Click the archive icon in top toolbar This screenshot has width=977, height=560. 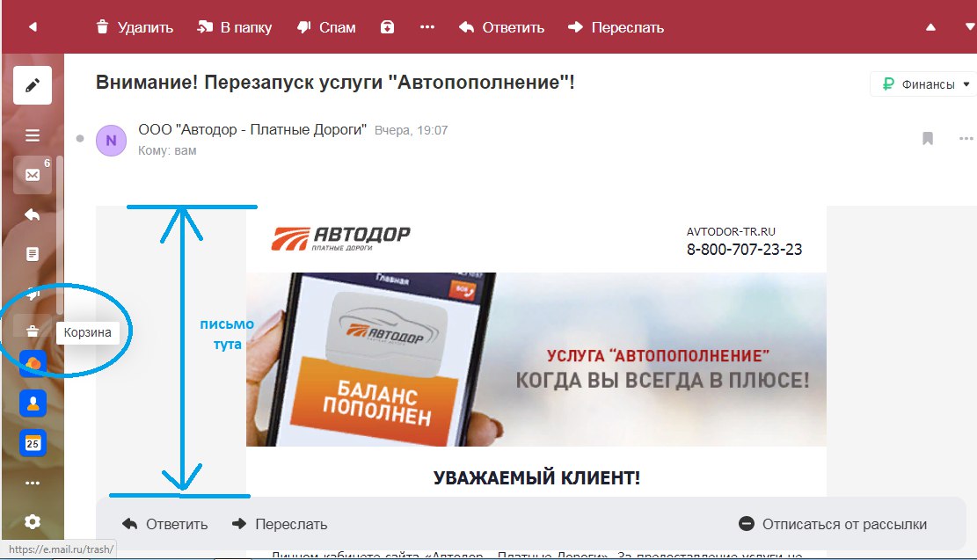point(388,26)
